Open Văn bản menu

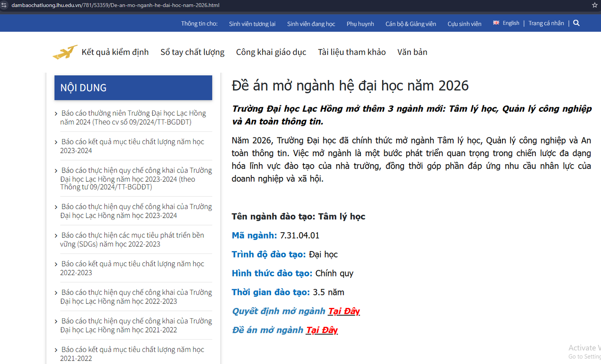[x=412, y=52]
